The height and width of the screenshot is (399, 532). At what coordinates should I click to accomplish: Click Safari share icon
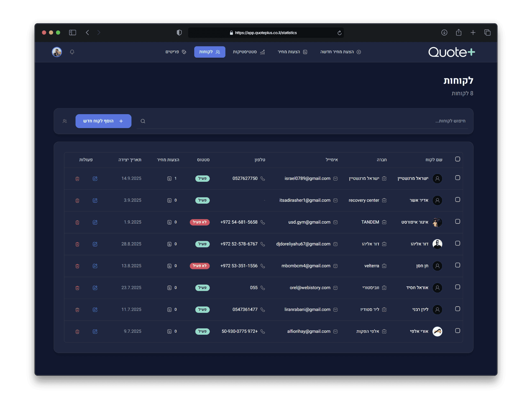click(459, 32)
